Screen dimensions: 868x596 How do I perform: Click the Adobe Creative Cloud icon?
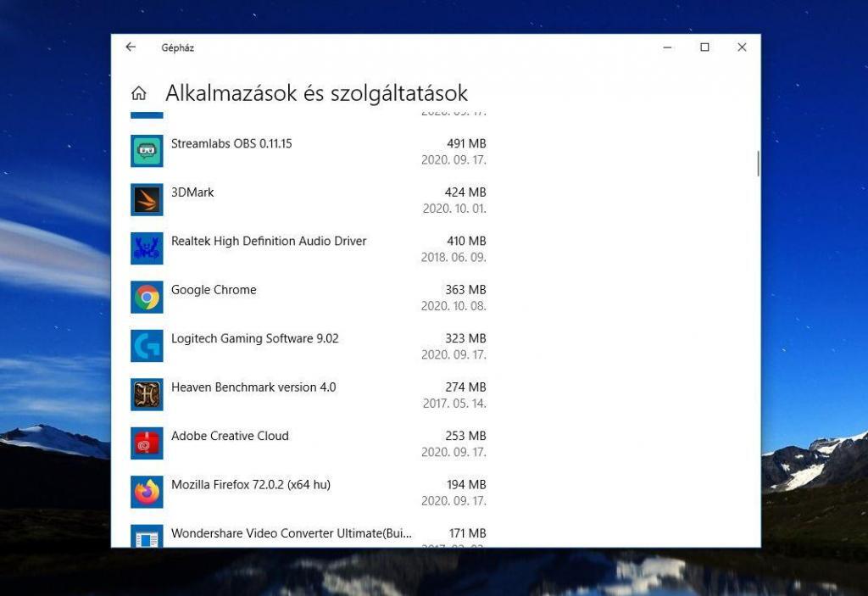(x=147, y=443)
